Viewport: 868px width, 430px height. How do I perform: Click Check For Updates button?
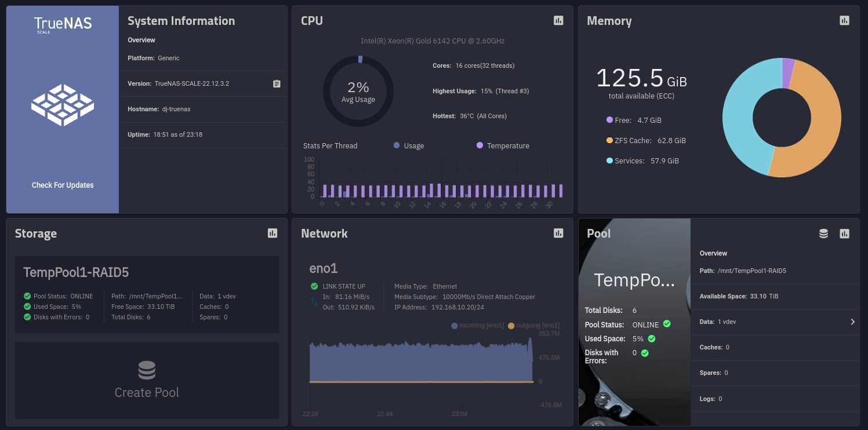63,185
